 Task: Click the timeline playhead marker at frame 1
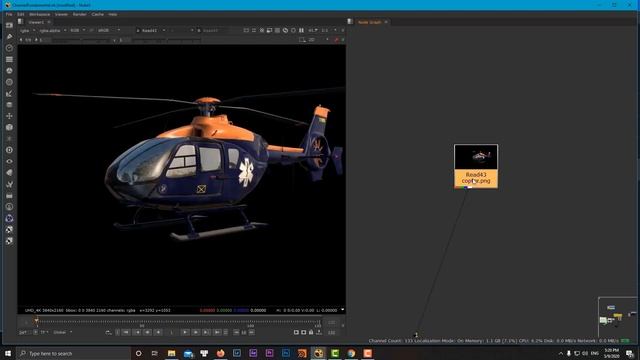tap(36, 321)
